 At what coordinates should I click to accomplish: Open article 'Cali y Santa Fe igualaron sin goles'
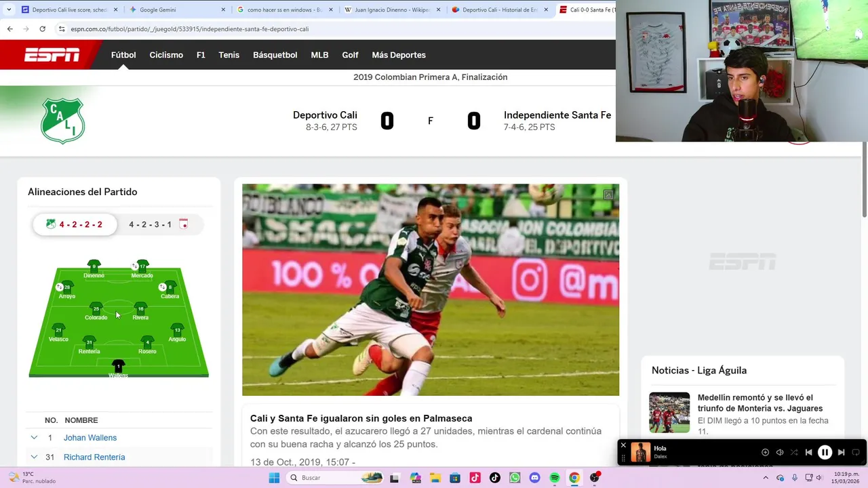click(361, 418)
